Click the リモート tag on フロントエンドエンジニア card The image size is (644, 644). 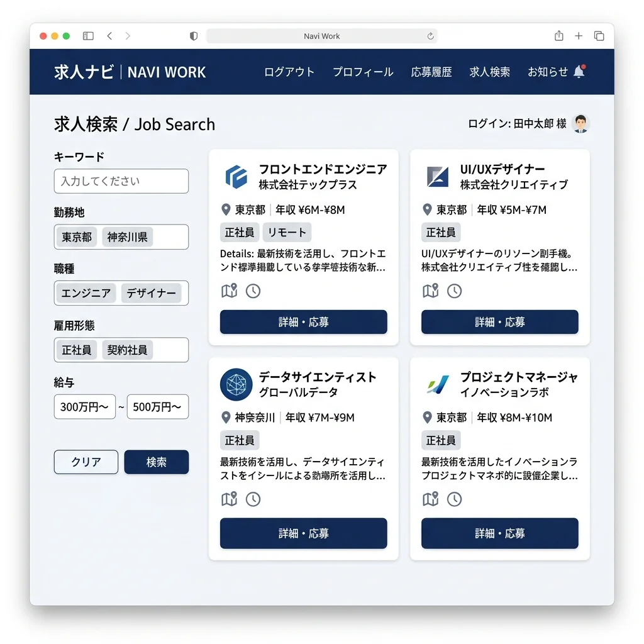287,232
